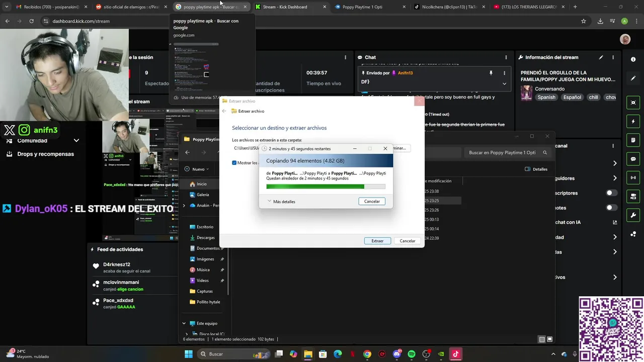Screen dimensions: 644x362
Task: Click Detalles in File Explorer toolbar
Action: coord(536,169)
